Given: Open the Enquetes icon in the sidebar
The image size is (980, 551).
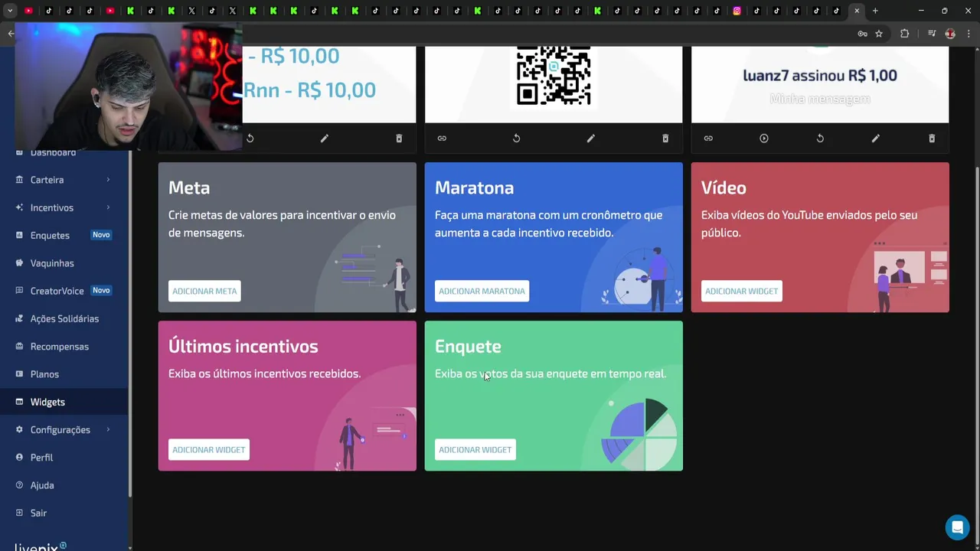Looking at the screenshot, I should [x=19, y=236].
